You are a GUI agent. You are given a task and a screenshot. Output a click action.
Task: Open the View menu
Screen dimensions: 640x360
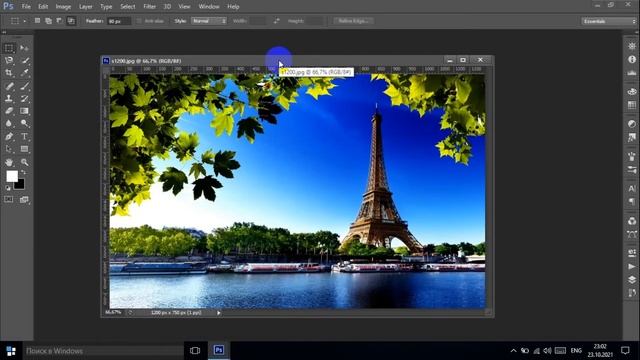[184, 7]
